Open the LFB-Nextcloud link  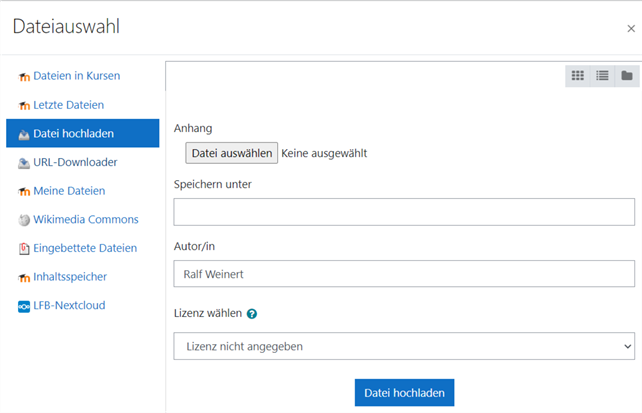point(69,306)
